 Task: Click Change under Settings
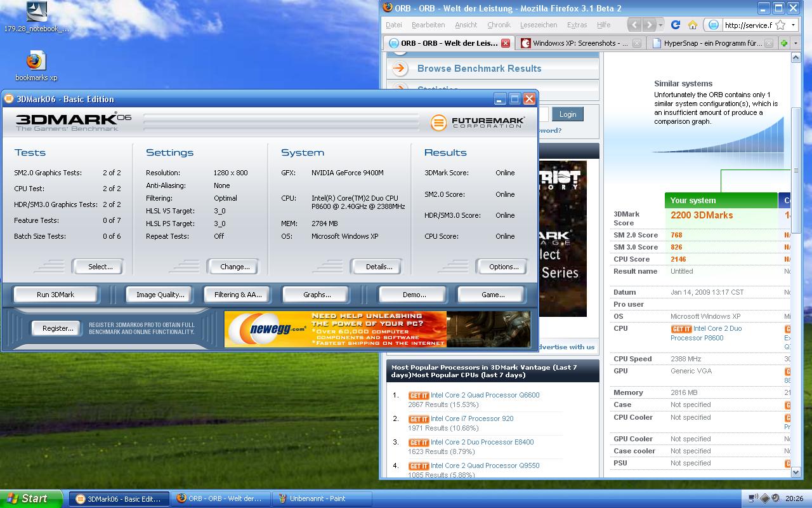[234, 267]
